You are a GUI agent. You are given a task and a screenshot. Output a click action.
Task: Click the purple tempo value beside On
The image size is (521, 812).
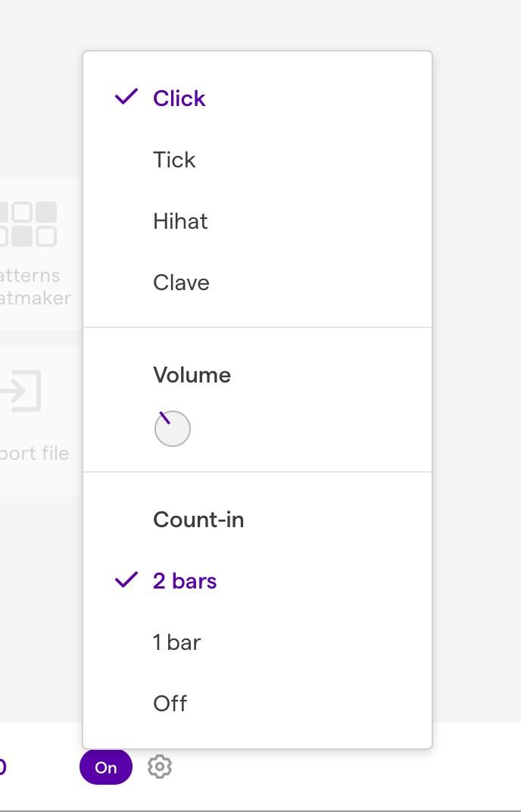pos(3,767)
